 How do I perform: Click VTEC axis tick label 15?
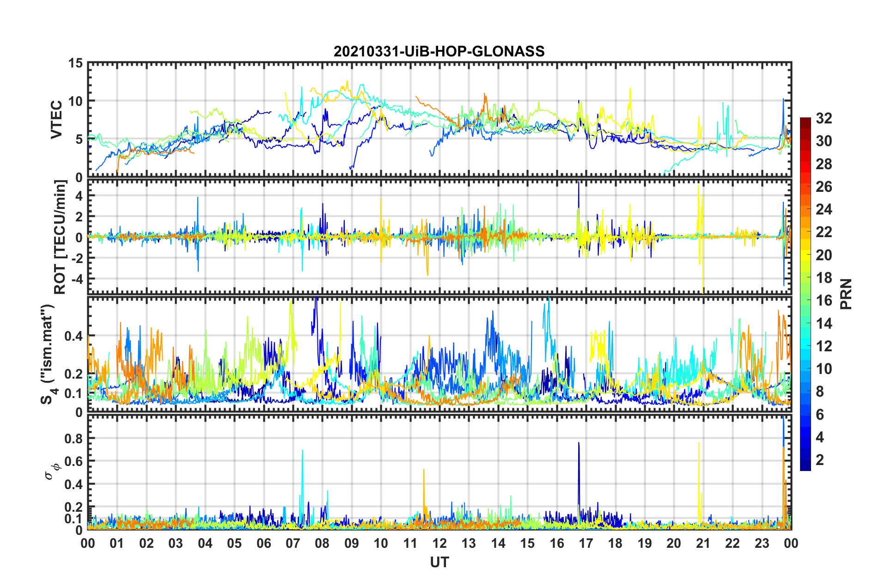pyautogui.click(x=75, y=63)
